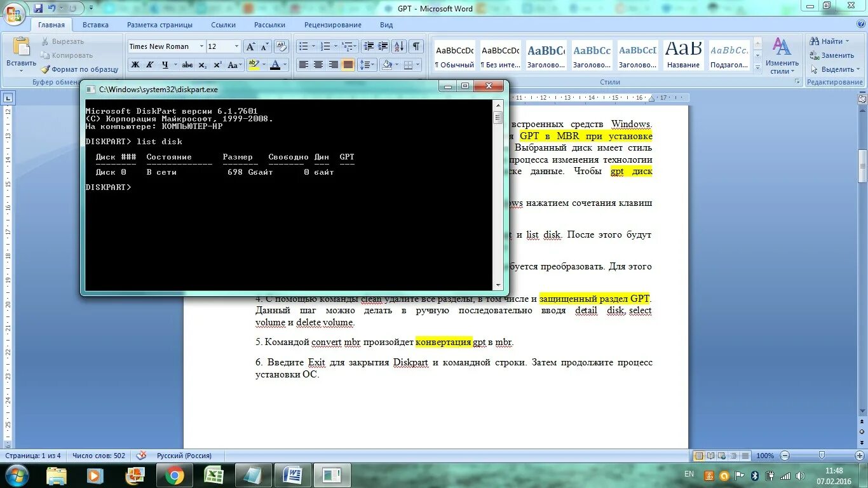Toggle Subscript (x₂) formatting
The height and width of the screenshot is (488, 868).
[203, 65]
